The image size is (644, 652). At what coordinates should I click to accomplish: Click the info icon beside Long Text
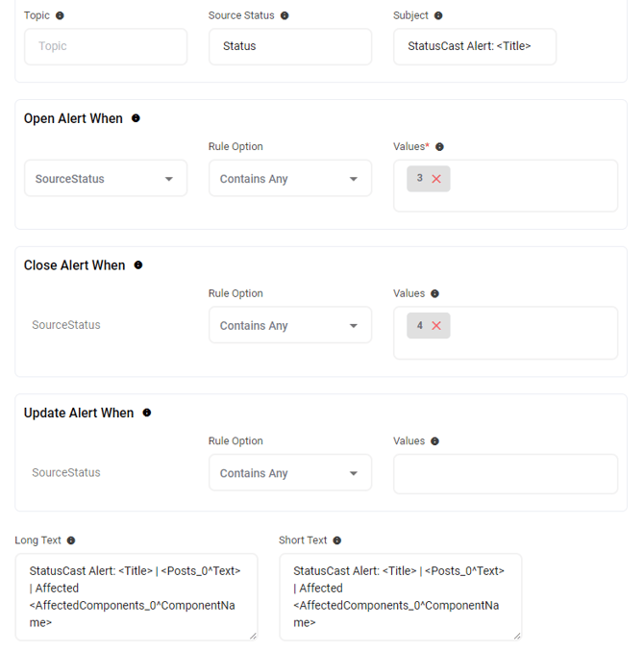(x=71, y=540)
